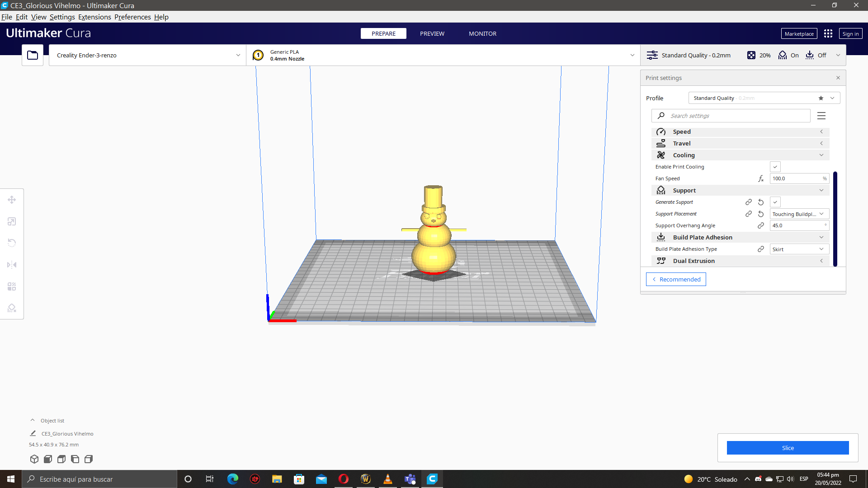Click link icon for Support Overhang Angle
This screenshot has height=488, width=868.
pos(761,225)
